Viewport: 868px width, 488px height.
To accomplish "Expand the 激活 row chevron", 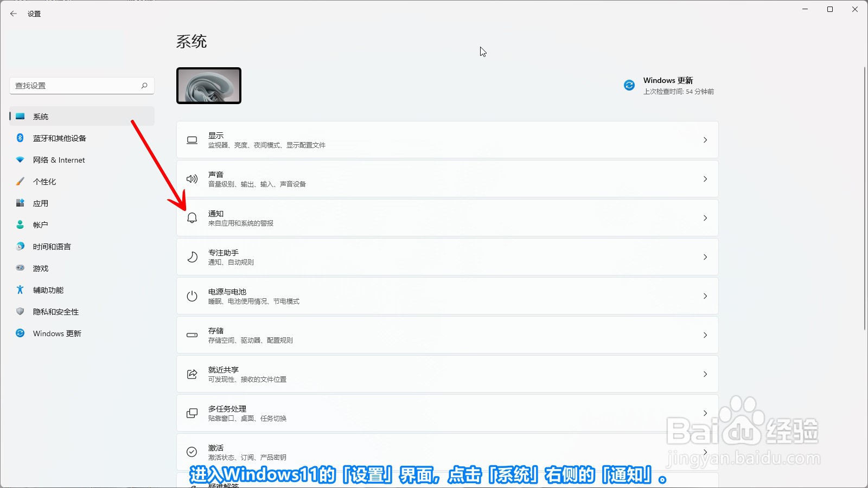I will [705, 452].
